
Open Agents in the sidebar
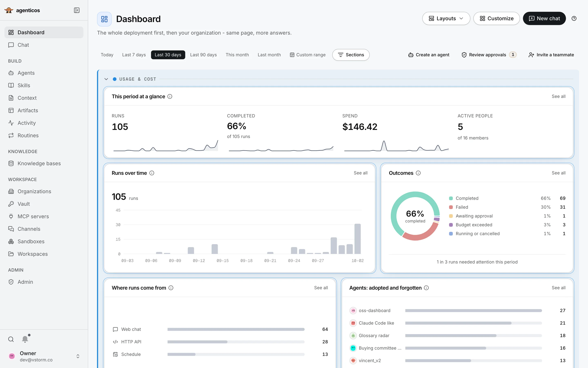click(x=44, y=73)
